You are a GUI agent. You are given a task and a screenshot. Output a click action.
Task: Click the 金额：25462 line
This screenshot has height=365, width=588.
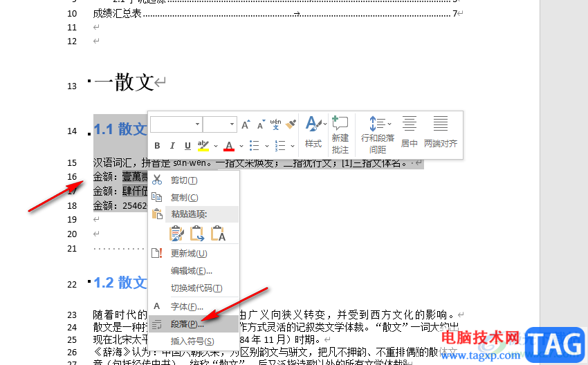(x=120, y=205)
